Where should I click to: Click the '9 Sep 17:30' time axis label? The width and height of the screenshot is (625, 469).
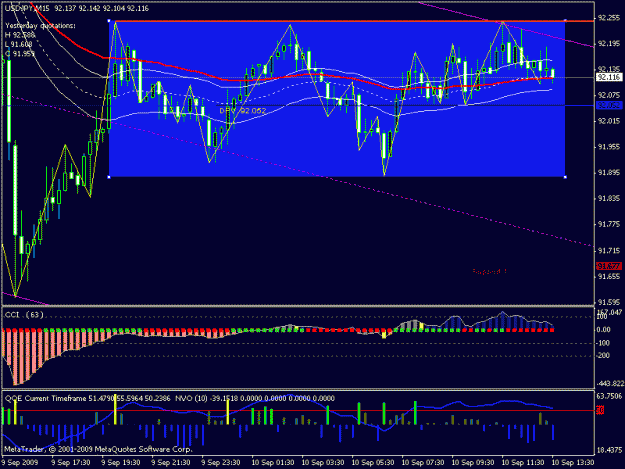[70, 462]
